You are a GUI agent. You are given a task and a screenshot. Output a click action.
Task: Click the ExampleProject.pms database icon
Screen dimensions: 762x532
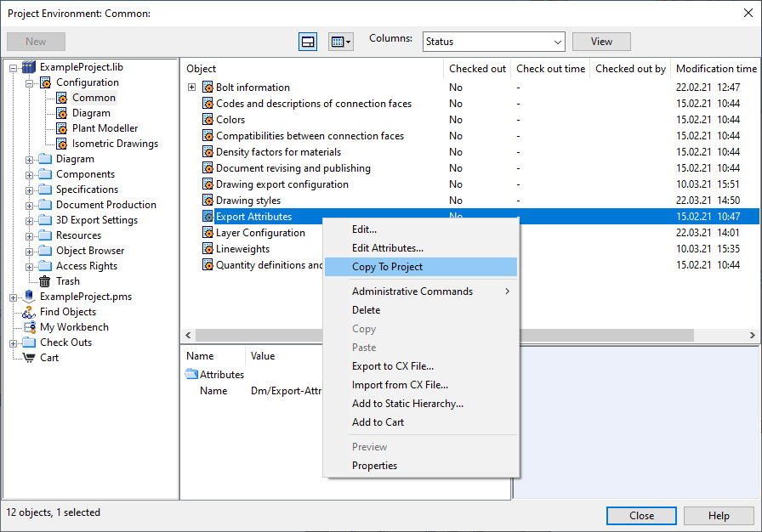pyautogui.click(x=29, y=297)
